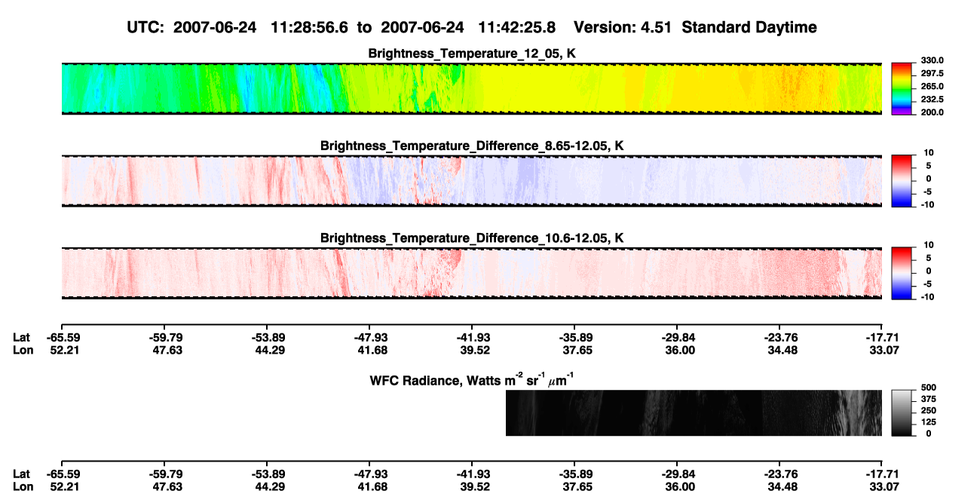Click longitude 41.68 on the bottom axis

click(x=372, y=486)
